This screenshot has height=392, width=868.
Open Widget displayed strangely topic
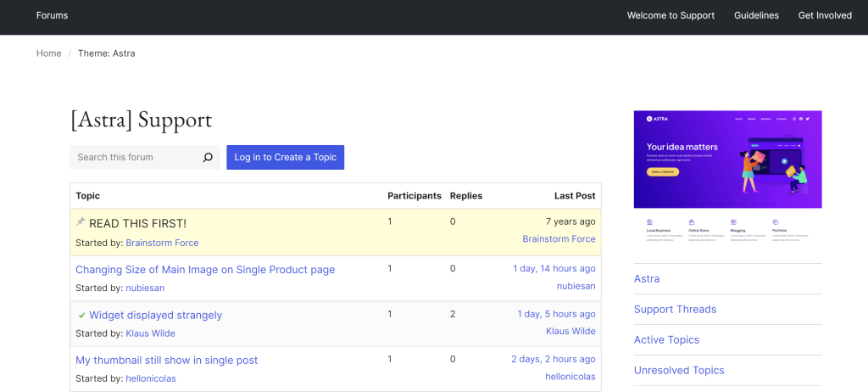pos(155,315)
